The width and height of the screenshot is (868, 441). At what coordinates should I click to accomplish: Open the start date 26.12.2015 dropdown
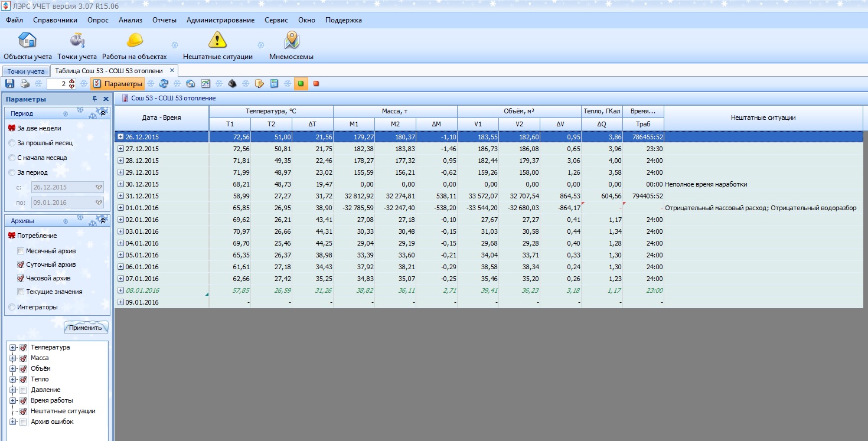(98, 187)
